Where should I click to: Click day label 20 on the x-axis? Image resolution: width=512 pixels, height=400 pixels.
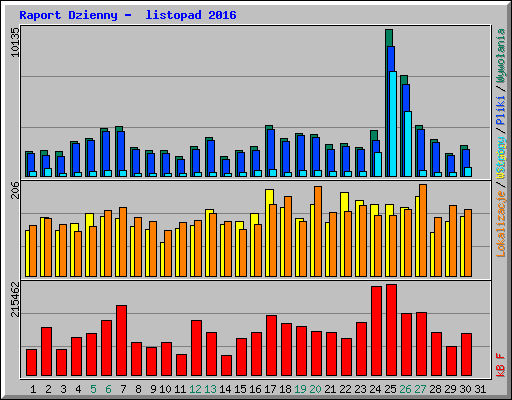point(315,389)
